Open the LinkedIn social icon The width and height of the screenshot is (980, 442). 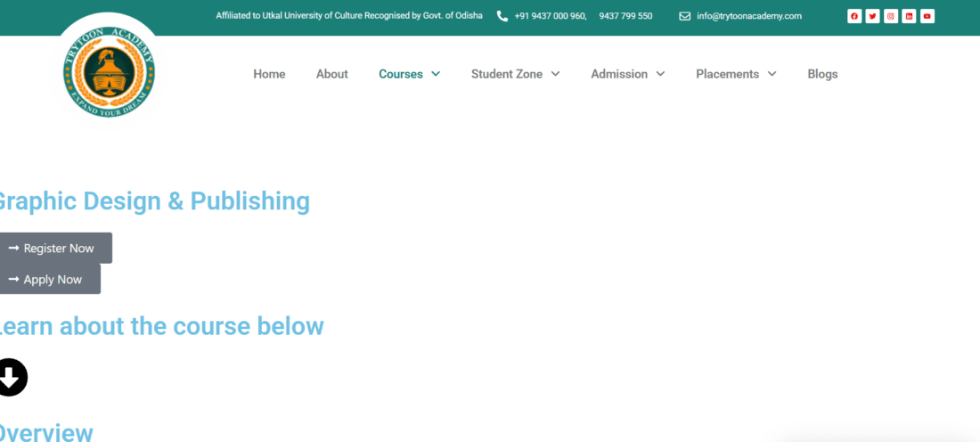click(x=909, y=16)
